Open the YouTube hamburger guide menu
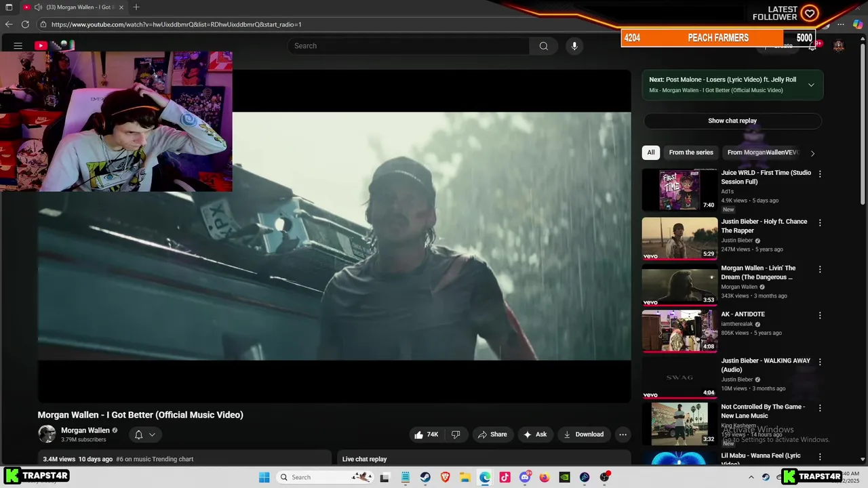The image size is (868, 488). (18, 46)
